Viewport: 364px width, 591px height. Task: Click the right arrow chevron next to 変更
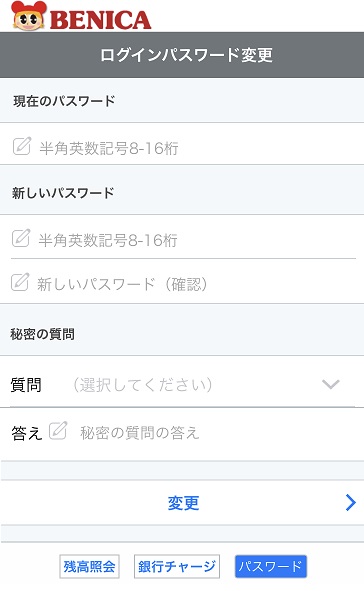350,502
